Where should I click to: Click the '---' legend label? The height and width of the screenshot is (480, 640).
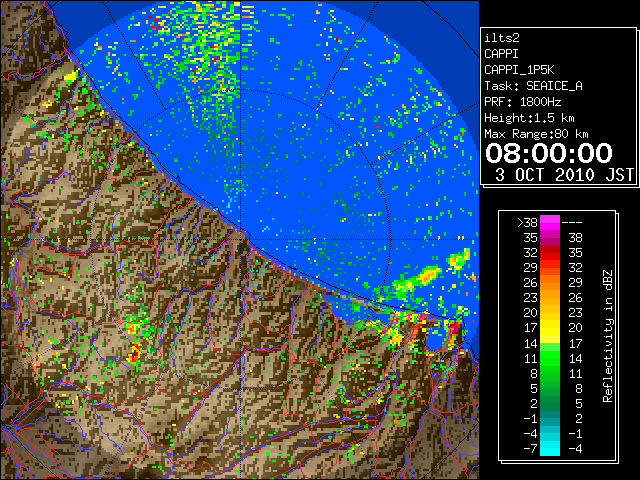click(x=572, y=223)
